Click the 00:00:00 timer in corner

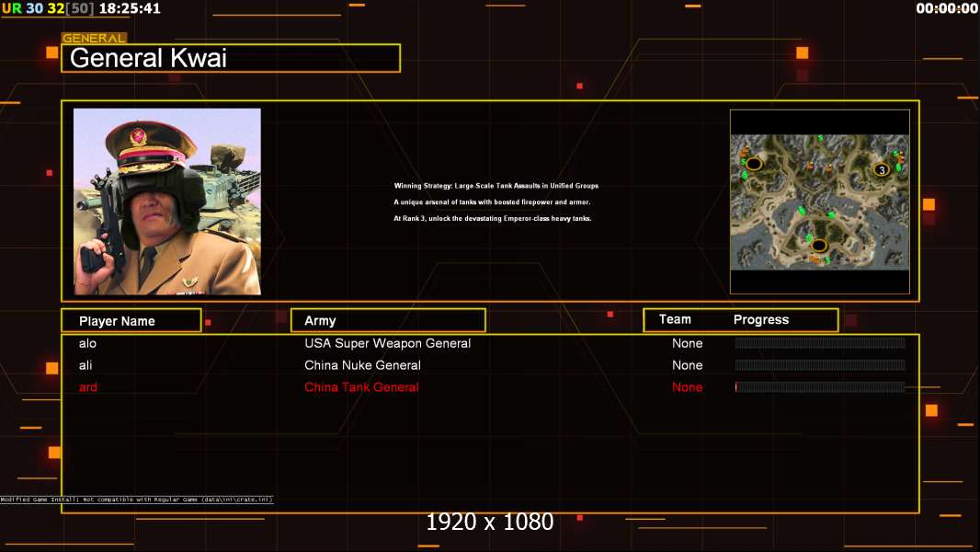(947, 9)
